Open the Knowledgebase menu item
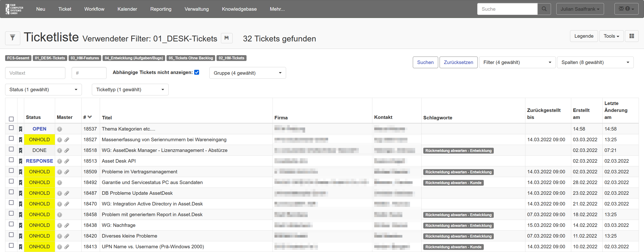The width and height of the screenshot is (644, 252). tap(239, 9)
